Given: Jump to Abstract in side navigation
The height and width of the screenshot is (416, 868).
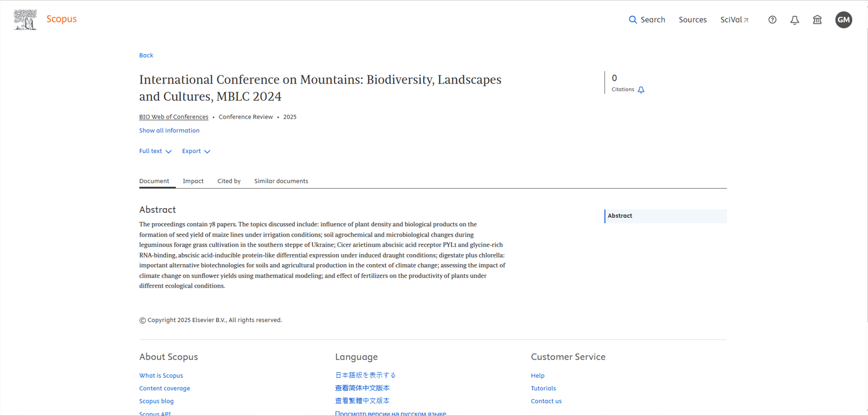Looking at the screenshot, I should pos(620,216).
